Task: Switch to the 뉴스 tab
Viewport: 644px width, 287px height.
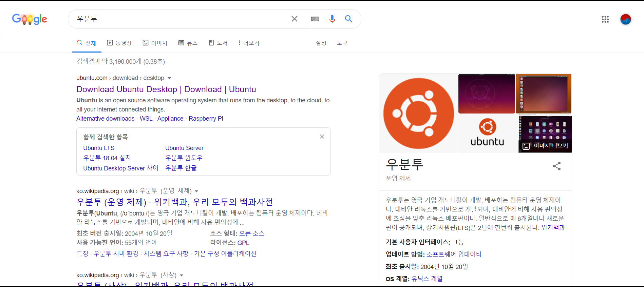Action: pos(188,43)
